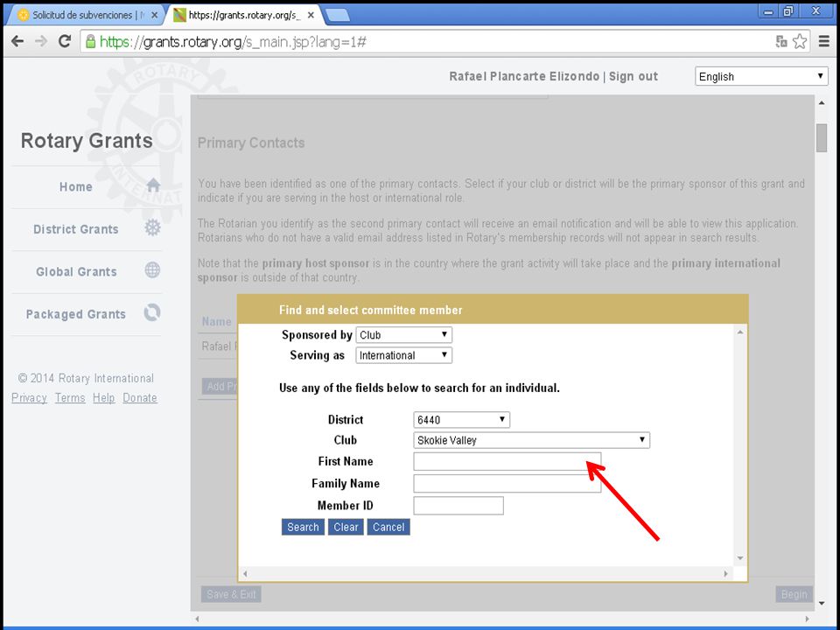Open the District 6440 dropdown
The width and height of the screenshot is (840, 630).
(x=462, y=419)
